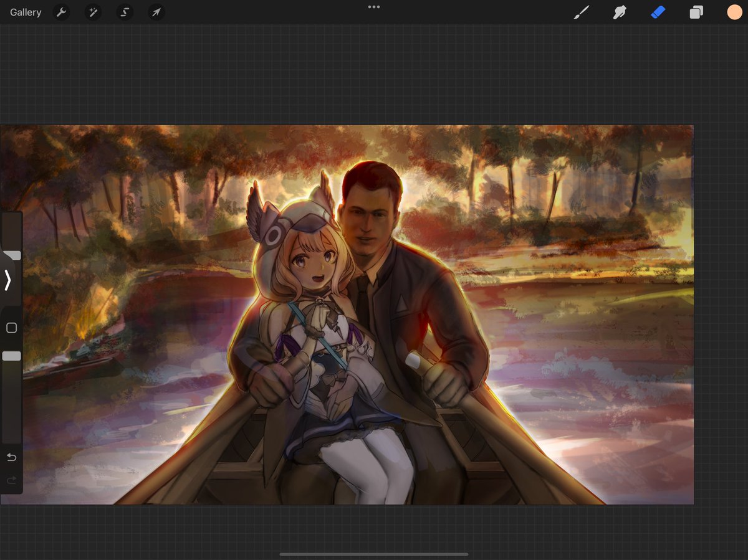This screenshot has width=748, height=560.
Task: Open the Actions wrench menu
Action: [61, 12]
